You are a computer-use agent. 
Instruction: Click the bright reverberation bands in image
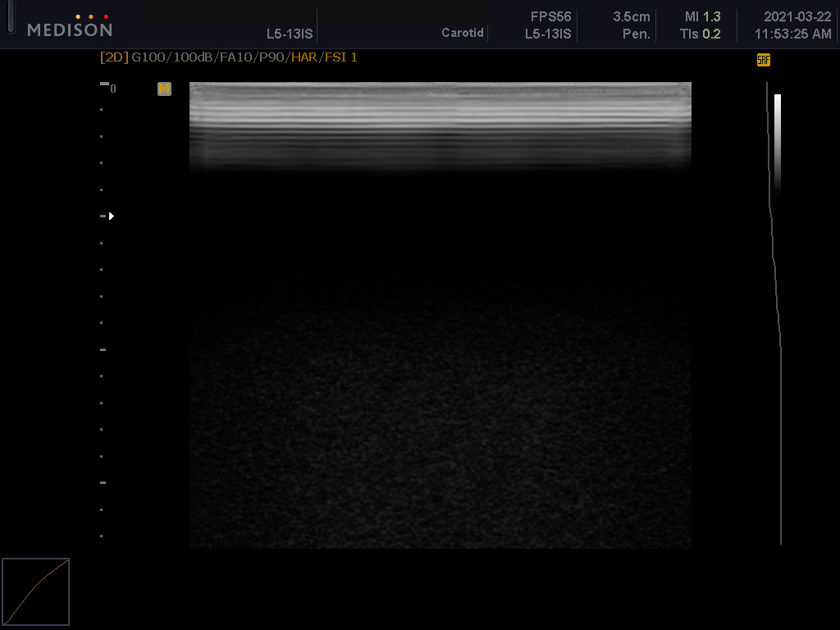click(440, 115)
